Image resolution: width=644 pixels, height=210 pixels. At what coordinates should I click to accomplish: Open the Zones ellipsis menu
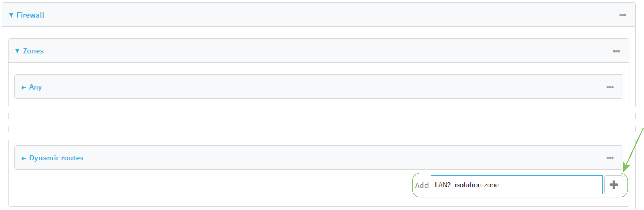(616, 51)
